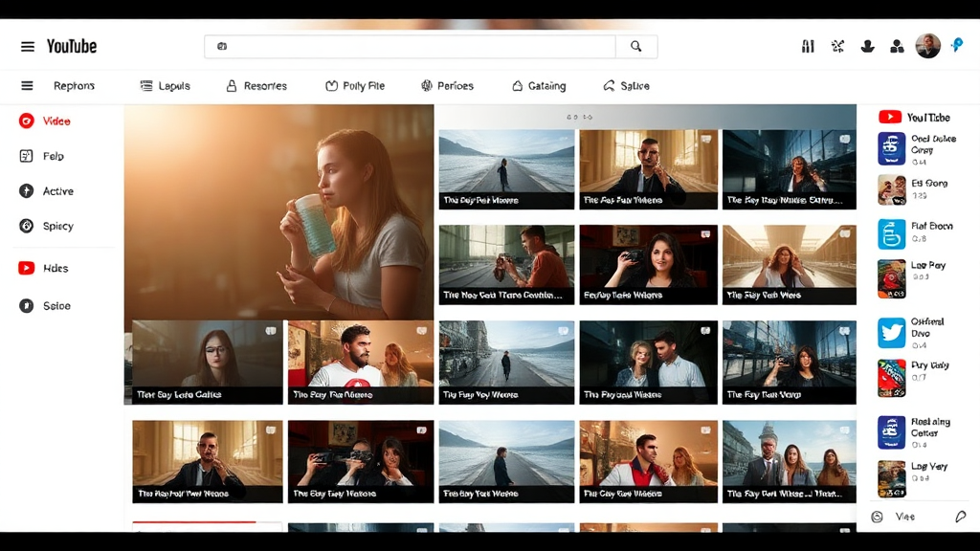Screen dimensions: 980x551
Task: Switch to the Resorres tab
Action: pyautogui.click(x=256, y=86)
